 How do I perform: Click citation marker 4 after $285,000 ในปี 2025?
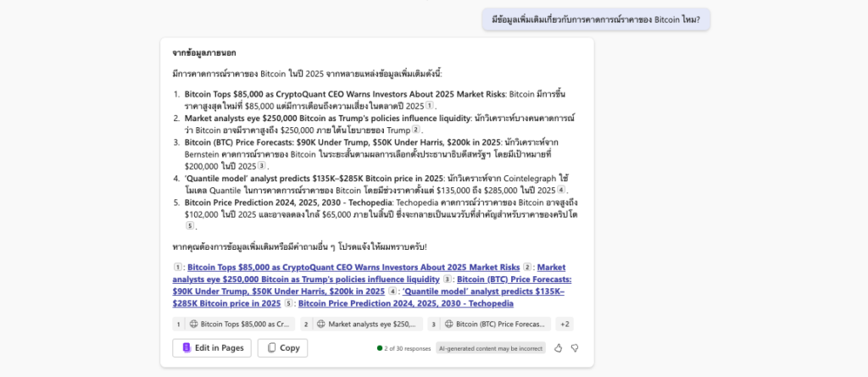click(561, 190)
